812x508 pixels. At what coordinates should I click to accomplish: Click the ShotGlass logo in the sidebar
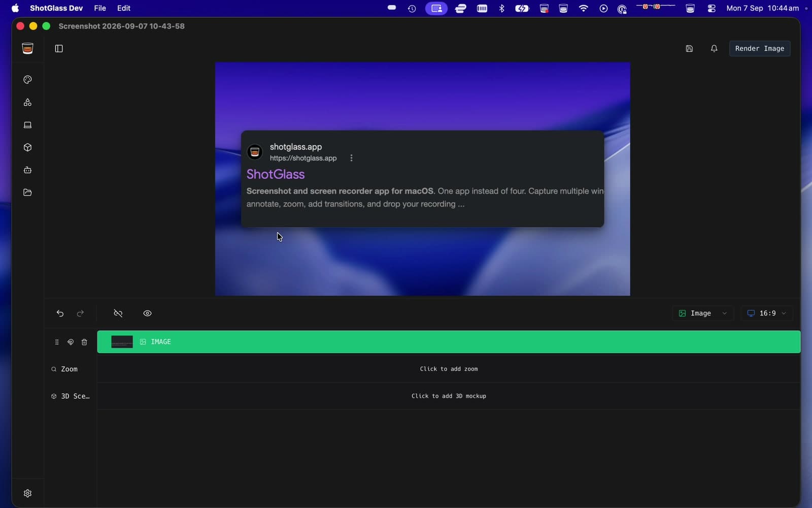click(27, 48)
